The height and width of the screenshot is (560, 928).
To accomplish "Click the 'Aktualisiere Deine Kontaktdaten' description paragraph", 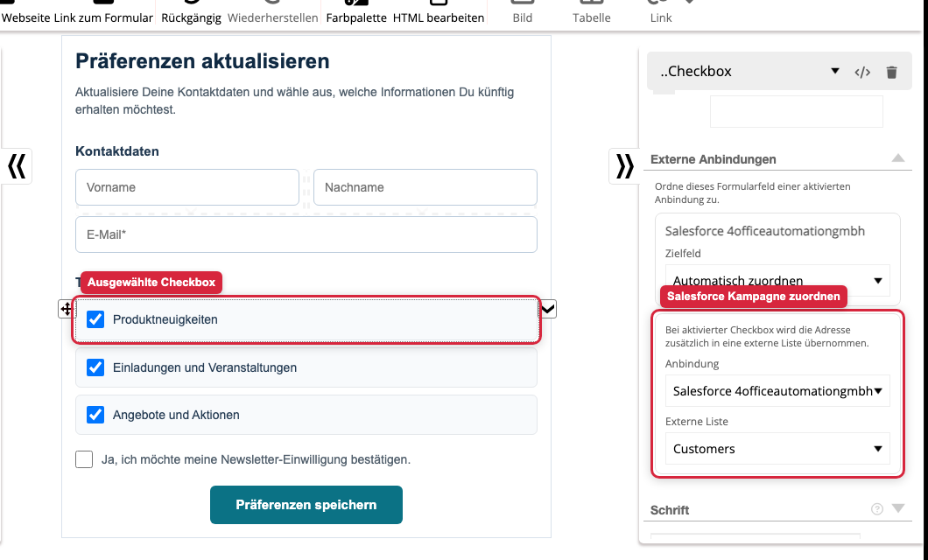I will click(x=295, y=101).
